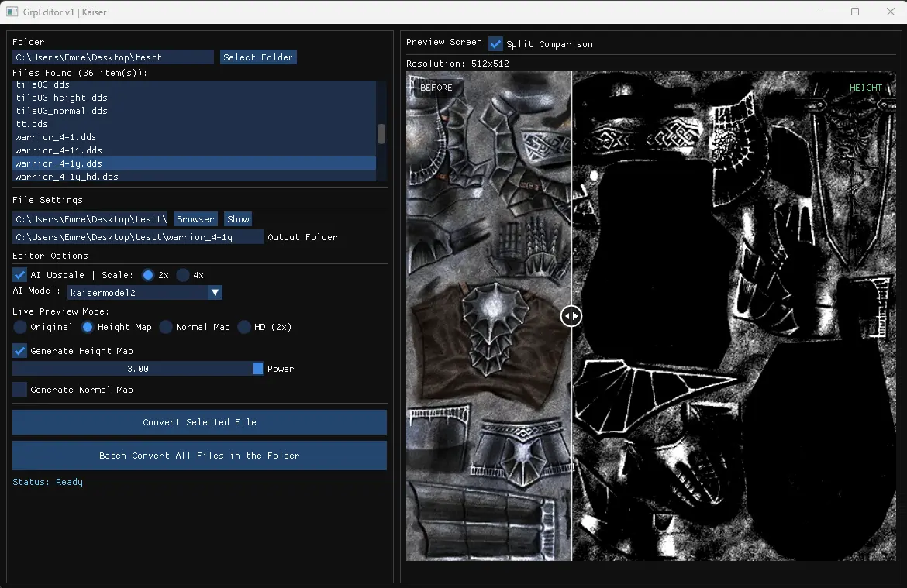
Task: Select tile03_height.dds in file list
Action: 195,97
